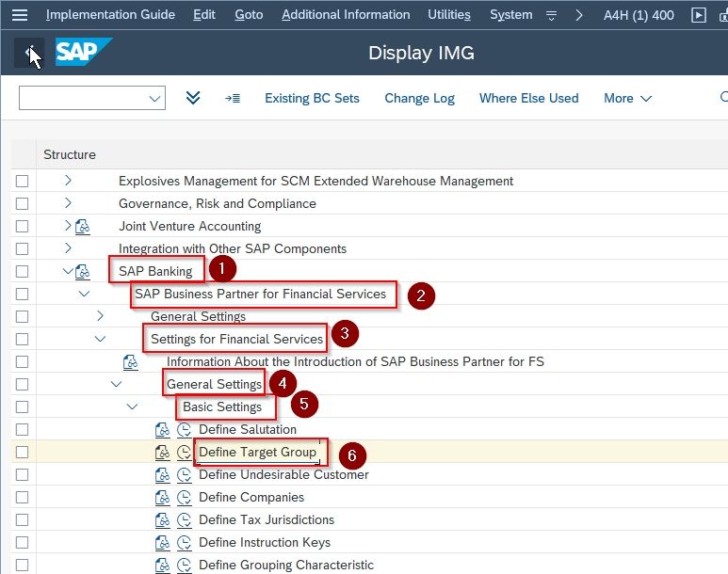The image size is (728, 574).
Task: Click the Change Log button
Action: pyautogui.click(x=419, y=99)
